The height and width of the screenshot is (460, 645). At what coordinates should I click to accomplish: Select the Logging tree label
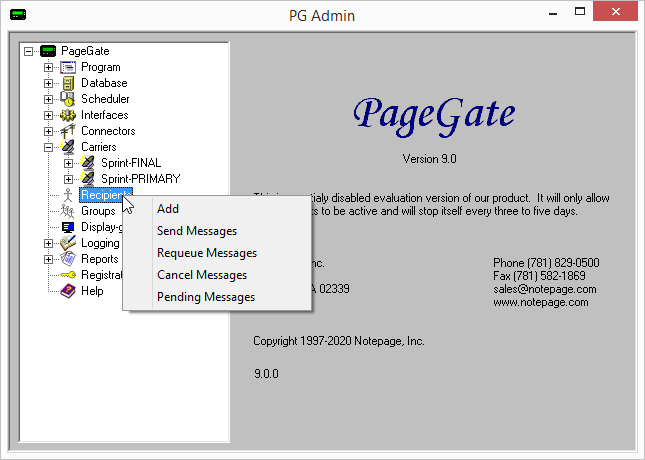tap(100, 243)
